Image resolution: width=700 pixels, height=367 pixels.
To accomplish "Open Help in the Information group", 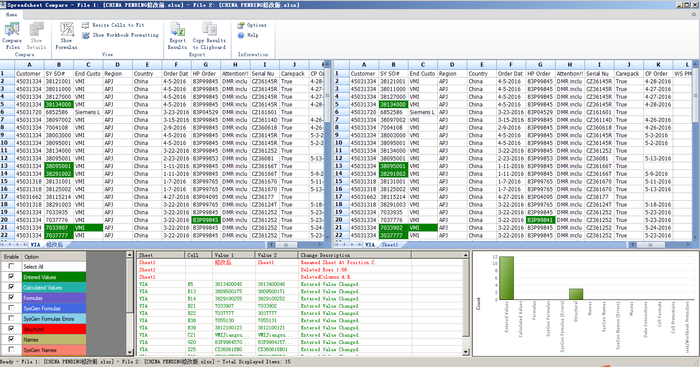I will click(241, 35).
